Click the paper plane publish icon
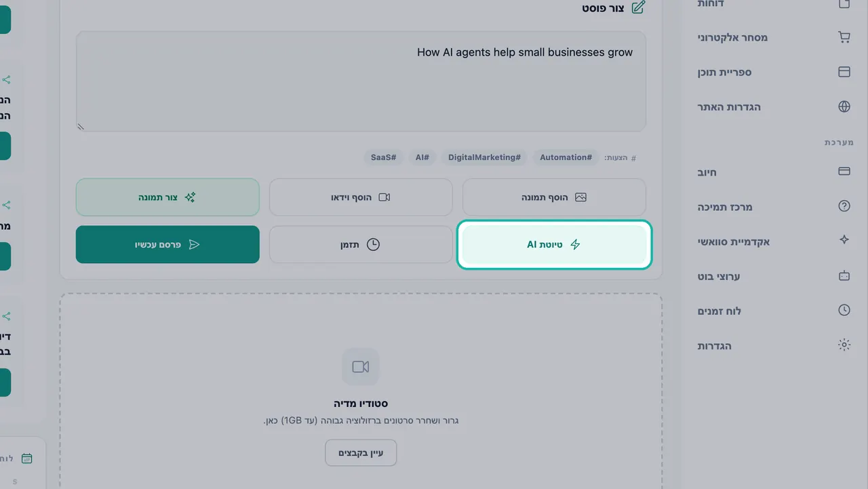 point(194,245)
